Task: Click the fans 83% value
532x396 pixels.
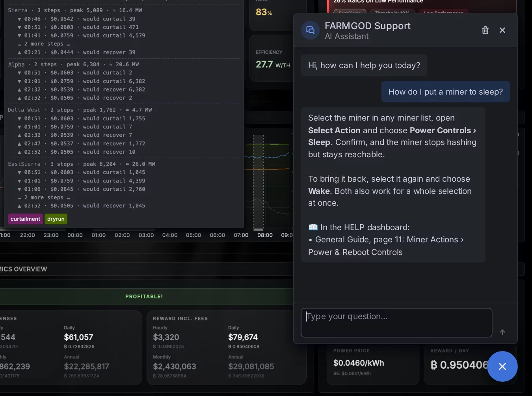Action: [264, 12]
